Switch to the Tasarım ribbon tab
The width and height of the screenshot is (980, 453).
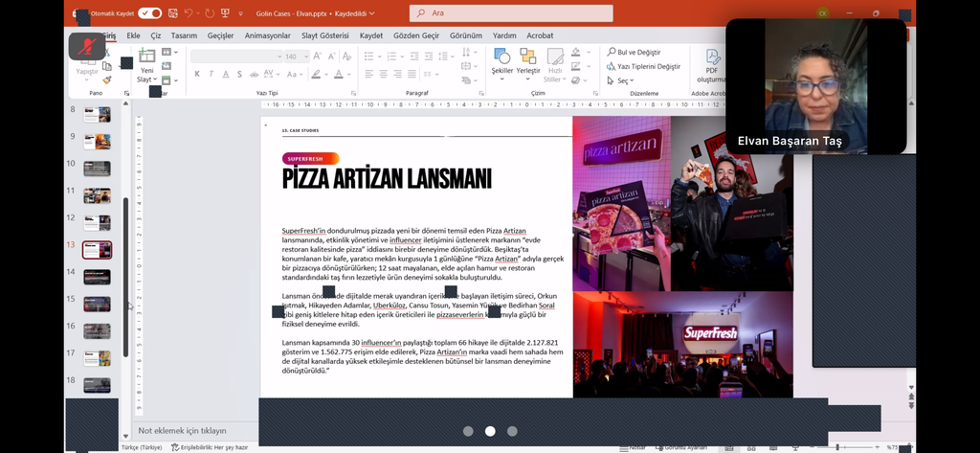pyautogui.click(x=184, y=35)
